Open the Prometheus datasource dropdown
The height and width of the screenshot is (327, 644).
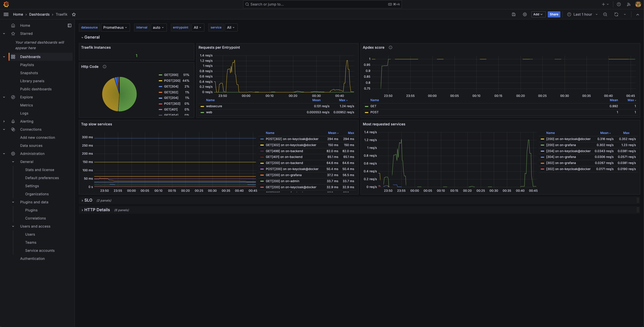(x=115, y=28)
